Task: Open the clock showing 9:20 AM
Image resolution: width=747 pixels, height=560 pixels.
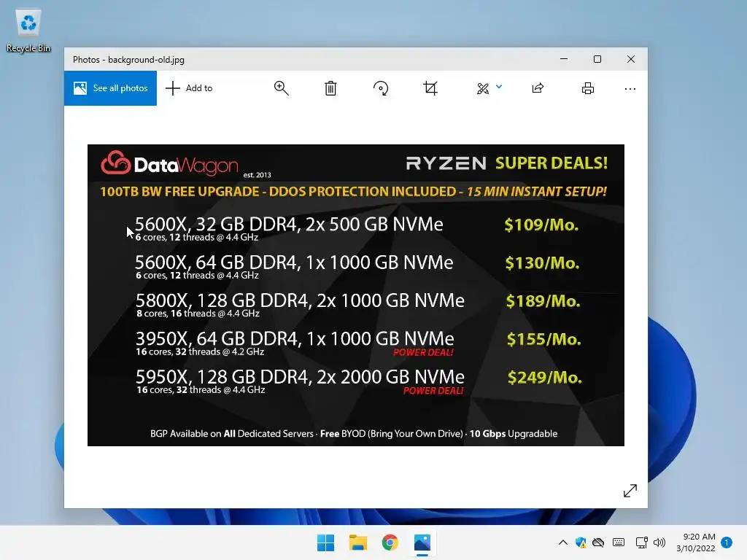Action: click(x=695, y=542)
